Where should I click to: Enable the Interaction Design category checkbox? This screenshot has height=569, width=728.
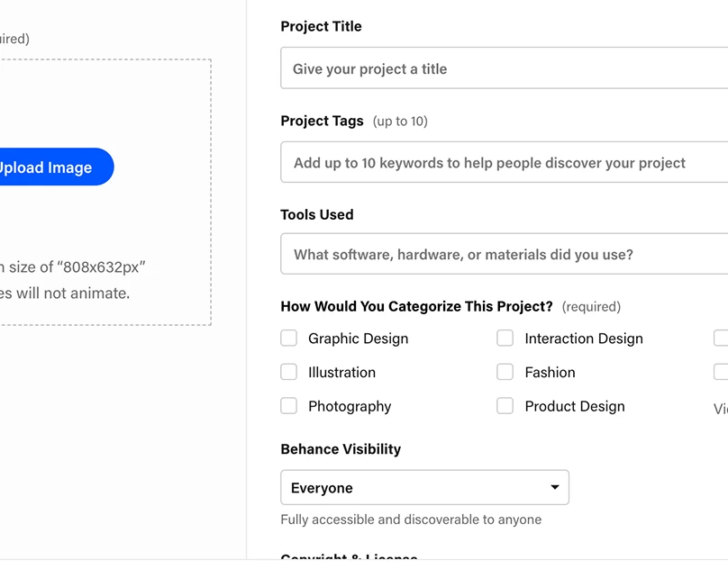[x=505, y=339]
